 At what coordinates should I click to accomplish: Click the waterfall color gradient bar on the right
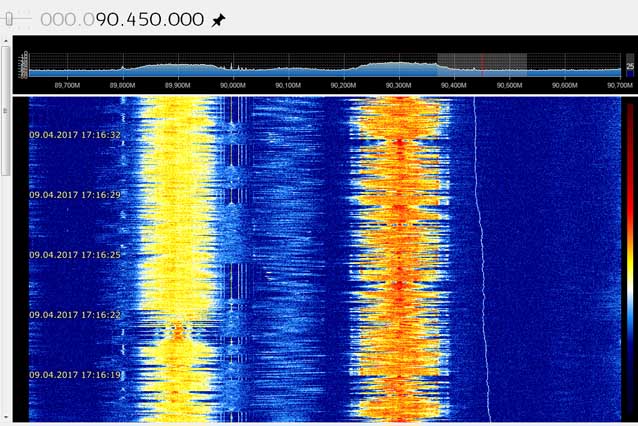coord(630,258)
